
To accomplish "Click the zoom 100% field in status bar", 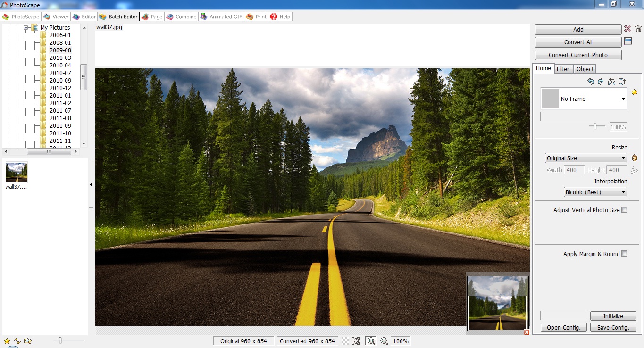I will pos(401,341).
